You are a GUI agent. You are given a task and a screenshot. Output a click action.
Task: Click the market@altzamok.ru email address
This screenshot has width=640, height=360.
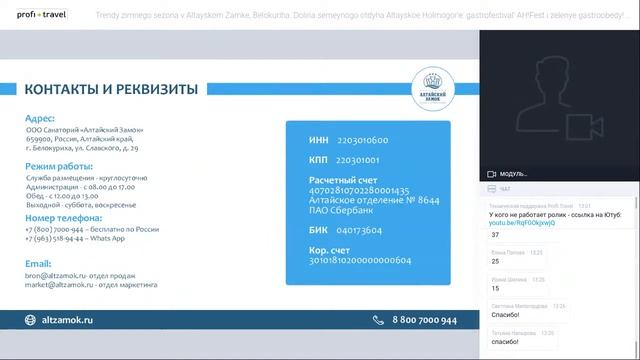(x=59, y=284)
